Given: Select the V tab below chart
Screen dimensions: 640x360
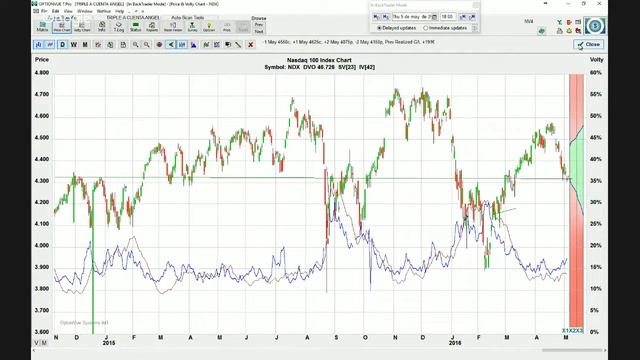Looking at the screenshot, I should (36, 343).
